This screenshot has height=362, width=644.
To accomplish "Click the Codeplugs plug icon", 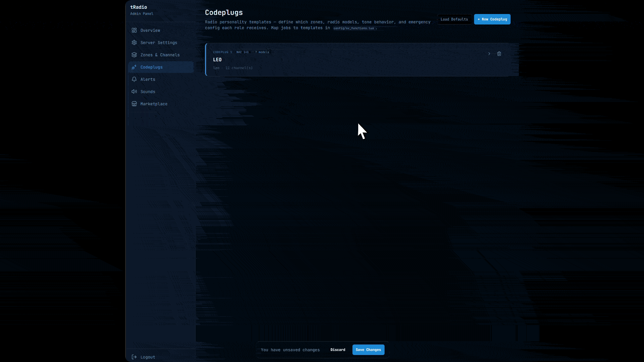I will (134, 67).
